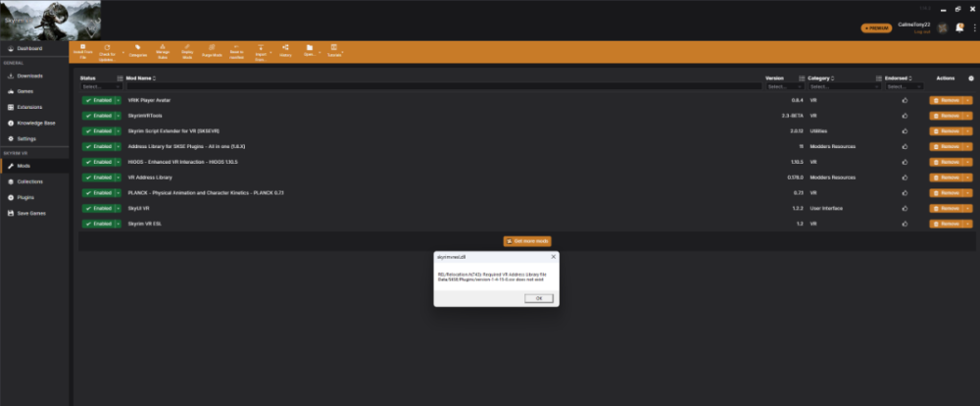Open Status filter Select dropdown
Screen dimensions: 980x406
click(x=101, y=86)
